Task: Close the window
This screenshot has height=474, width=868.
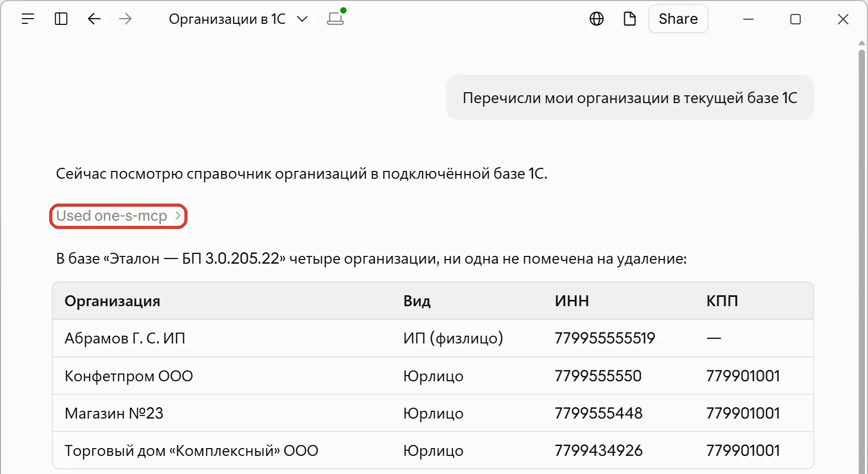Action: (843, 19)
